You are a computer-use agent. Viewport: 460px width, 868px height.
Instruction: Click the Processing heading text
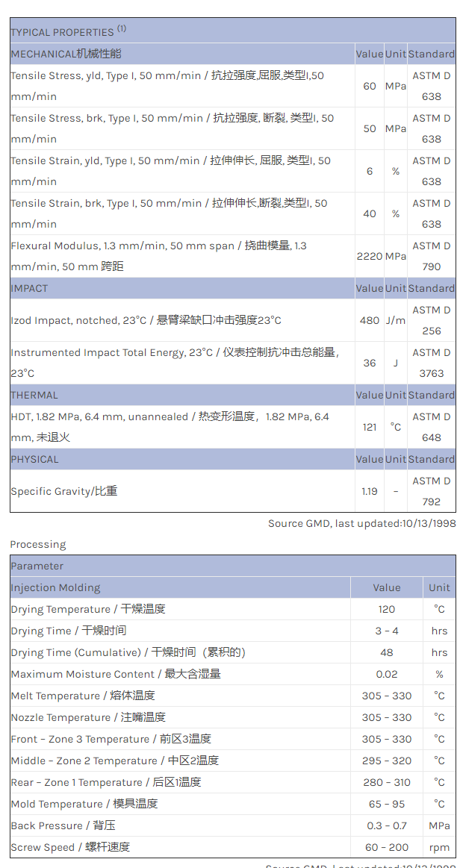pyautogui.click(x=38, y=544)
